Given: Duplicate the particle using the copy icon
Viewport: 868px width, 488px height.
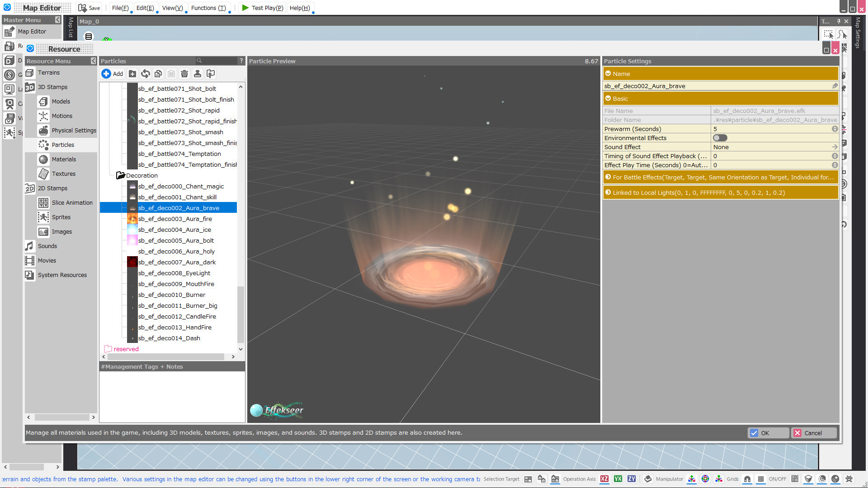Looking at the screenshot, I should click(158, 74).
